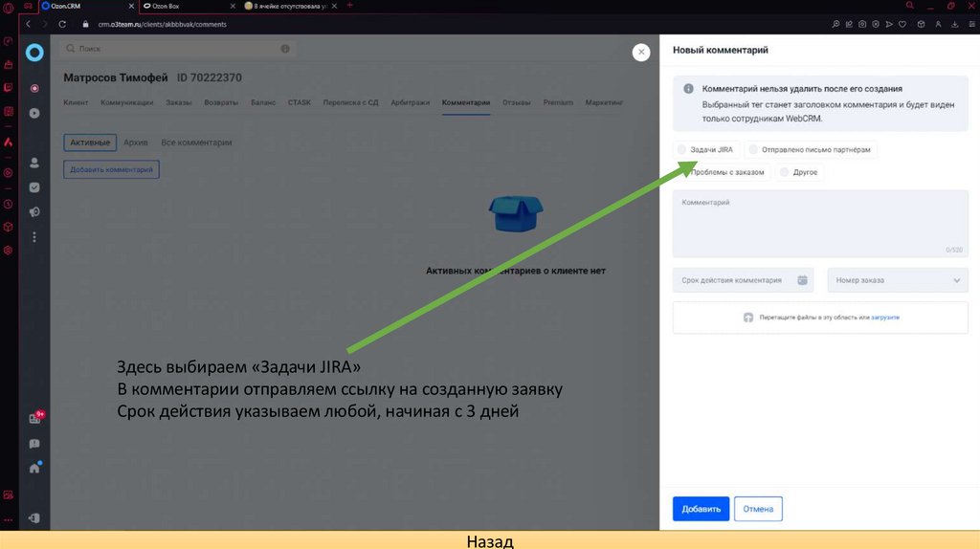Click the browser send/flow arrow icon
Screen dimensions: 980x549
(x=889, y=24)
